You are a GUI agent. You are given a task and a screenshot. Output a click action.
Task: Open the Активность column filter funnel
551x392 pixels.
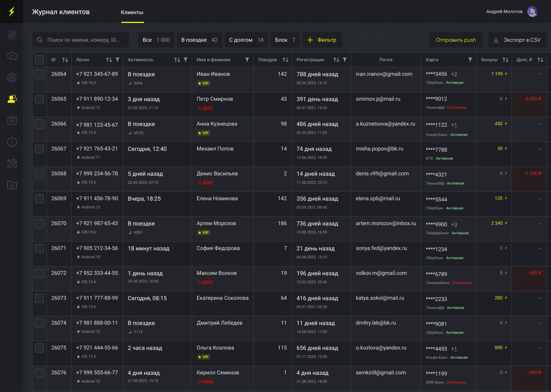(x=186, y=60)
